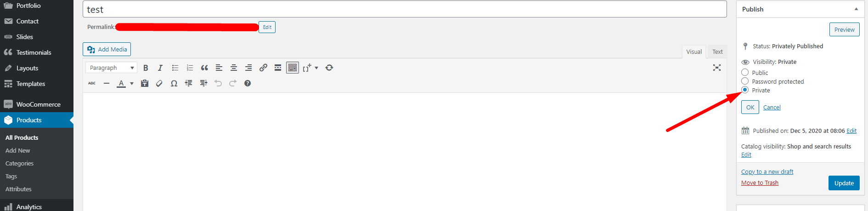868x211 pixels.
Task: Expand the text color picker arrow
Action: click(x=132, y=83)
